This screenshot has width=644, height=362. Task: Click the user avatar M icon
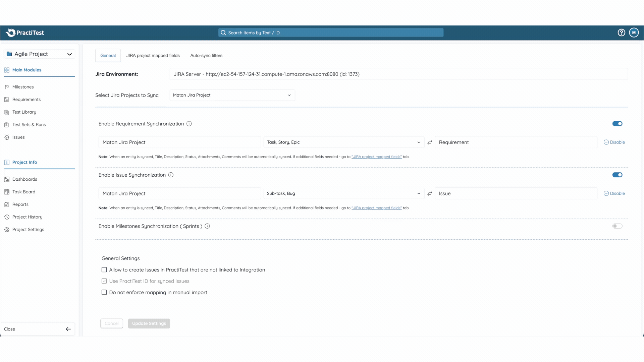pos(634,33)
